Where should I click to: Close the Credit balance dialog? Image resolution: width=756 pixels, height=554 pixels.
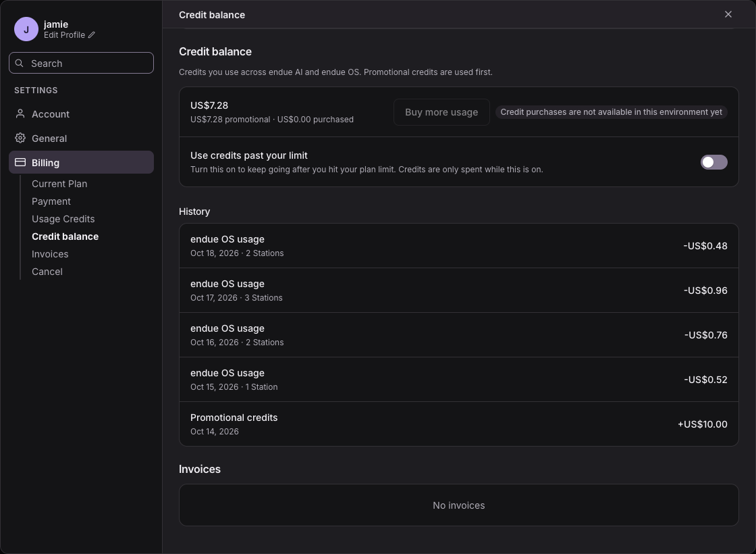coord(728,14)
